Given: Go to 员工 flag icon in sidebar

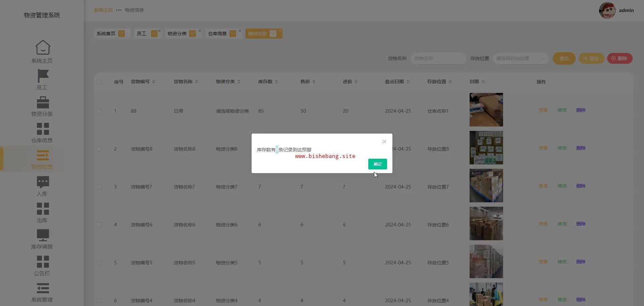Looking at the screenshot, I should click(x=43, y=76).
